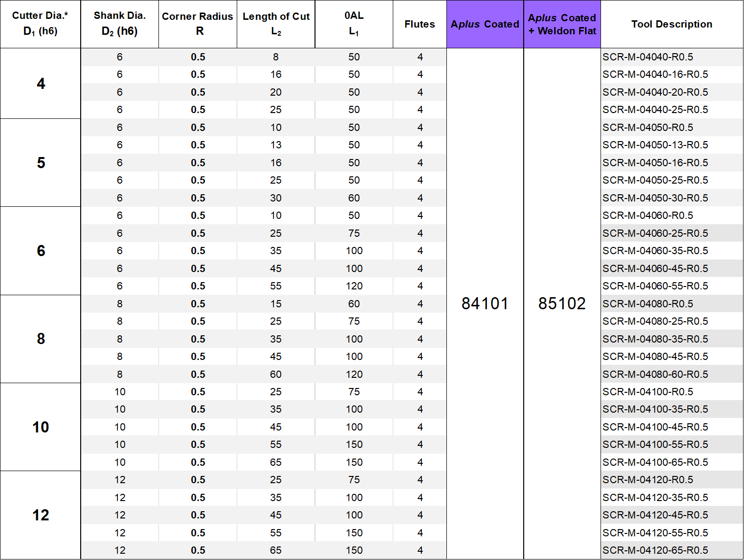
Task: Select the Shank Dia. D2 column header
Action: click(x=119, y=24)
